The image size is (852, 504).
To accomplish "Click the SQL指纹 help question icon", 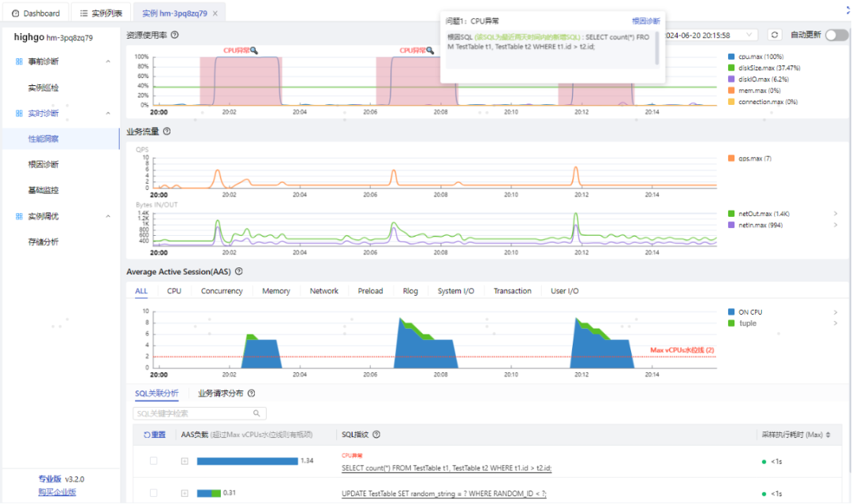I will coord(376,435).
